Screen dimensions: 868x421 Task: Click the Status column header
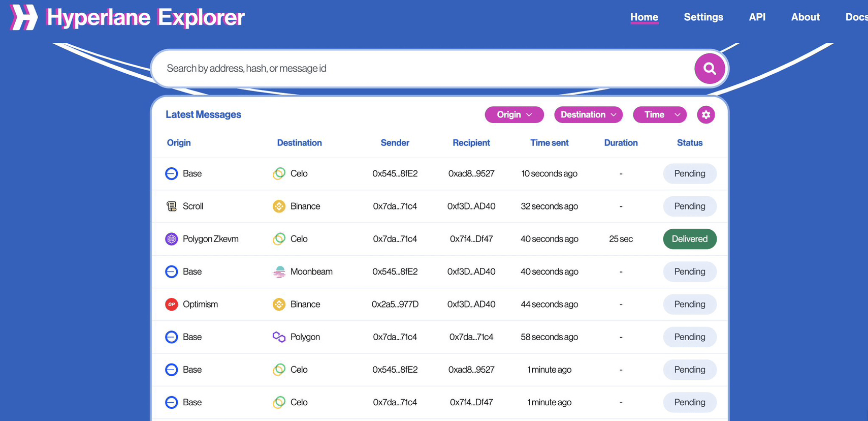pyautogui.click(x=689, y=143)
